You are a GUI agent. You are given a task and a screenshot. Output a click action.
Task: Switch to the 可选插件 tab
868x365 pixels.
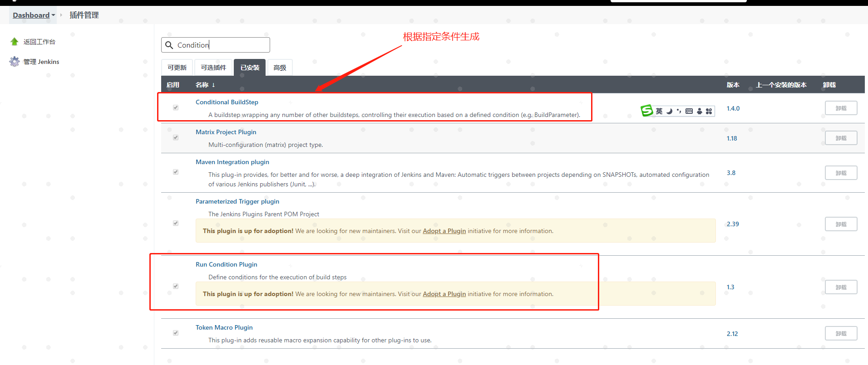213,68
